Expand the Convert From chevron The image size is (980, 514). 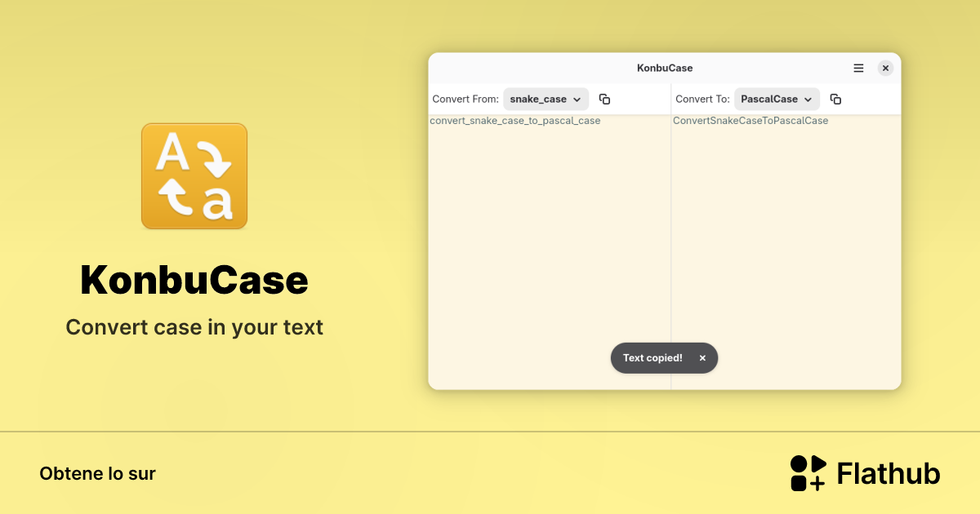point(577,99)
